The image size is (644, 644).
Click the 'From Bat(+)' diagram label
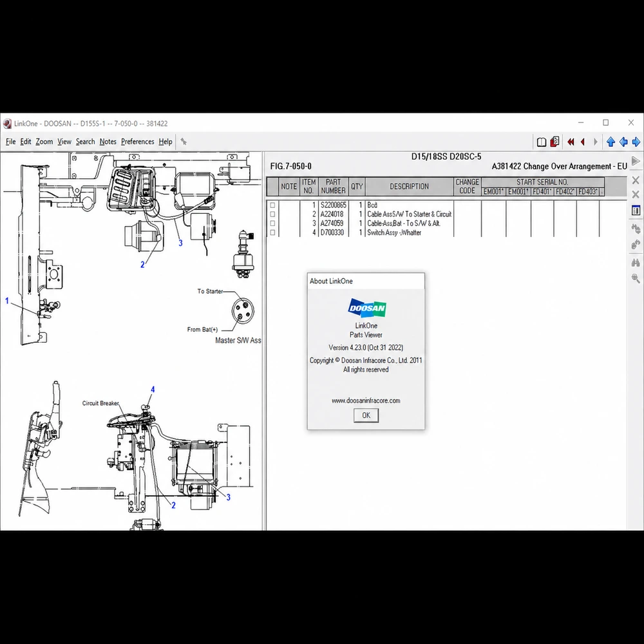point(202,329)
